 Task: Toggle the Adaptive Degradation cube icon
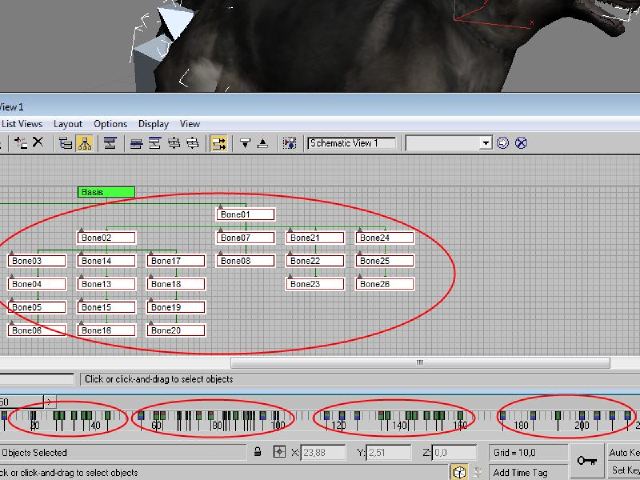click(459, 472)
